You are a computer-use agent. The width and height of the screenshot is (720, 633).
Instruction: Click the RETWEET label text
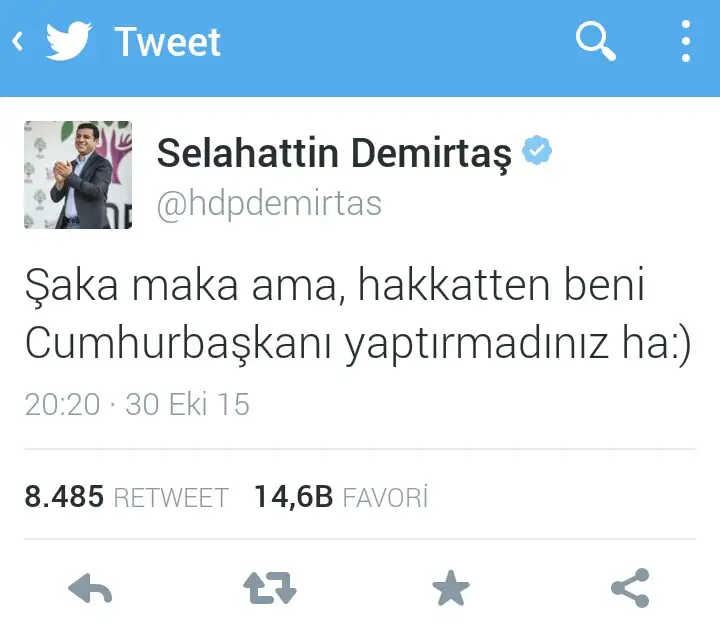171,497
